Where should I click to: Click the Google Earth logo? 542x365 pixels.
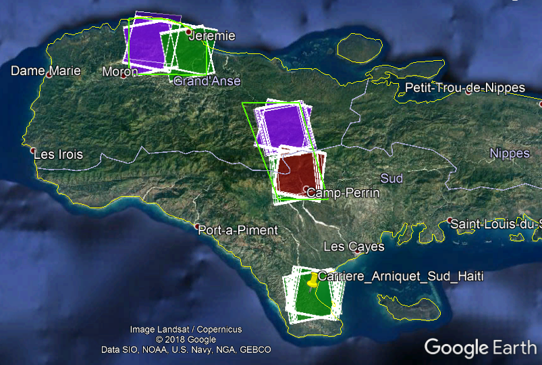click(480, 348)
